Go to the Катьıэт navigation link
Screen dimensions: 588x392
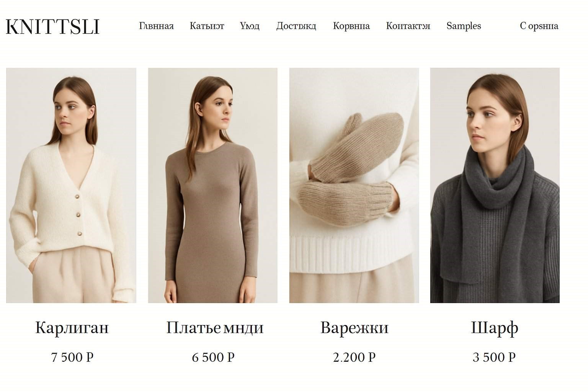coord(207,26)
